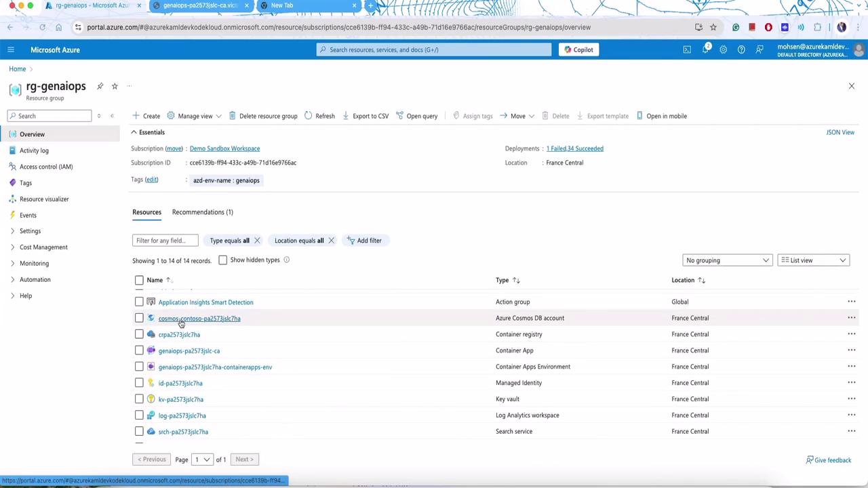Open Activity log in left menu
This screenshot has height=488, width=868.
click(34, 150)
